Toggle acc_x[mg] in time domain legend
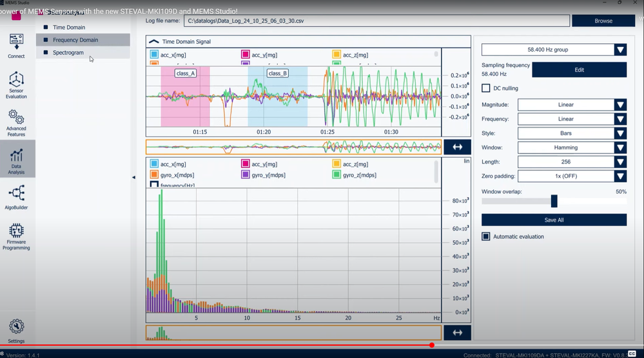644x358 pixels. (x=154, y=55)
